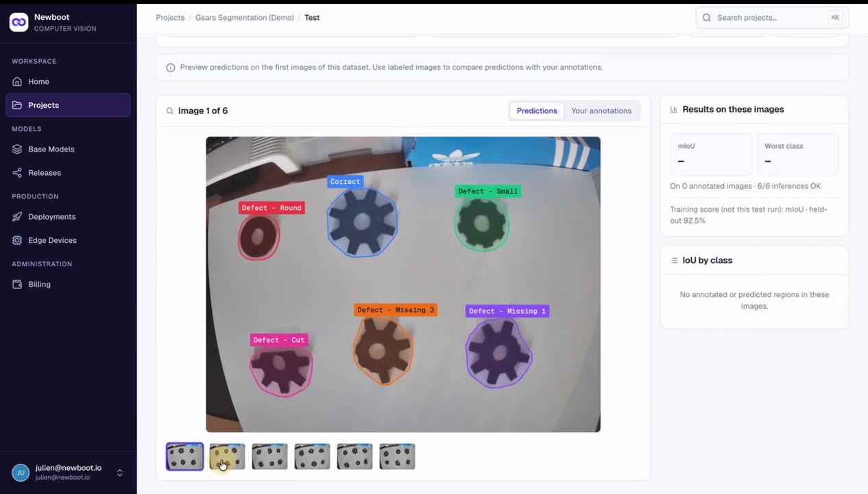868x494 pixels.
Task: Click the mIoU metric card
Action: tap(711, 154)
